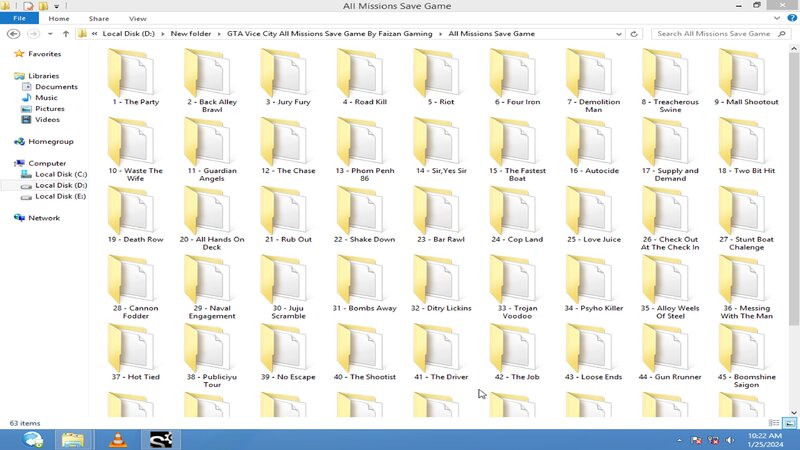Open the '1 - The Party' folder

(x=135, y=78)
